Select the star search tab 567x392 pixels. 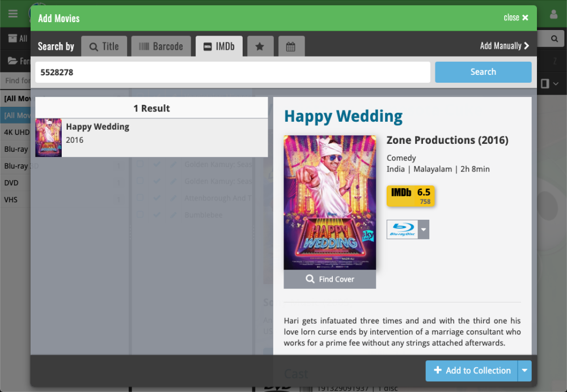(x=260, y=46)
